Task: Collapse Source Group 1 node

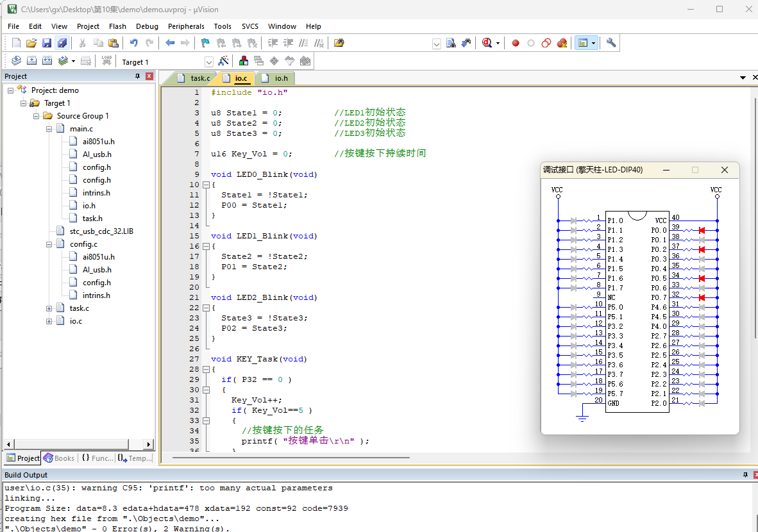Action: pyautogui.click(x=37, y=116)
